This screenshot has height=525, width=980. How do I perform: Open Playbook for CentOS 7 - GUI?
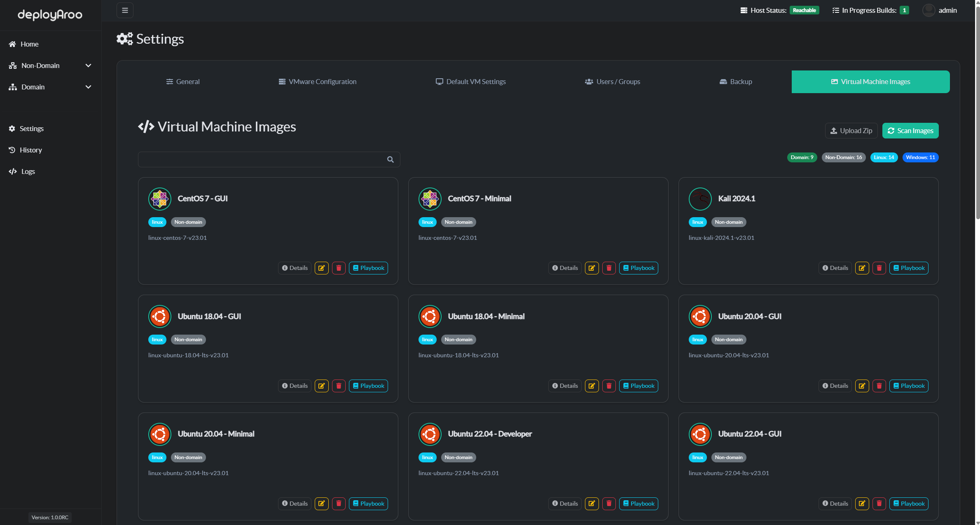tap(368, 268)
